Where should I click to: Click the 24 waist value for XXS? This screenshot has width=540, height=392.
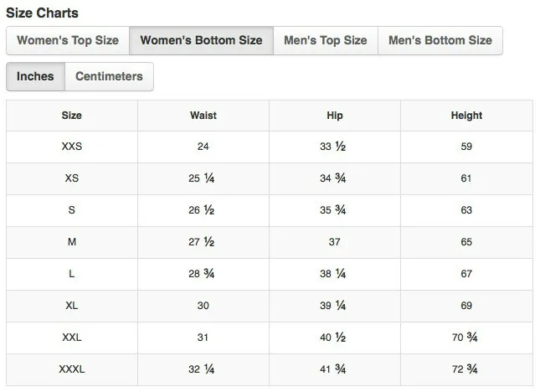coord(203,147)
